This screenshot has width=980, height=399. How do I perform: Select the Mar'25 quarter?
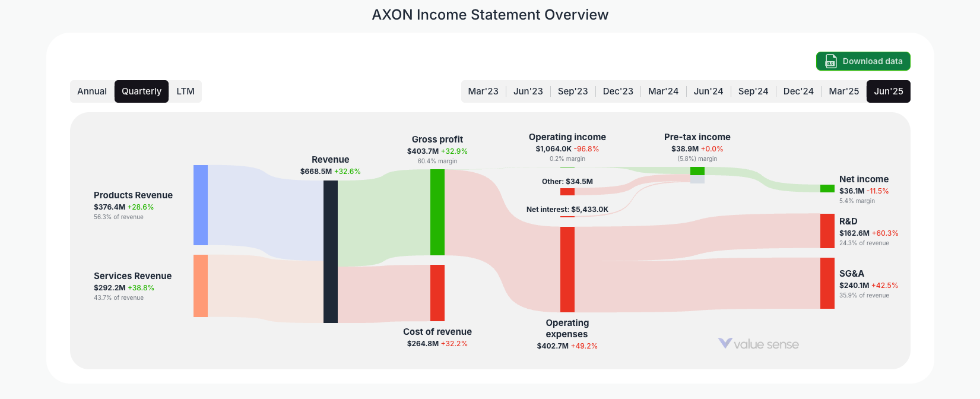click(x=843, y=91)
